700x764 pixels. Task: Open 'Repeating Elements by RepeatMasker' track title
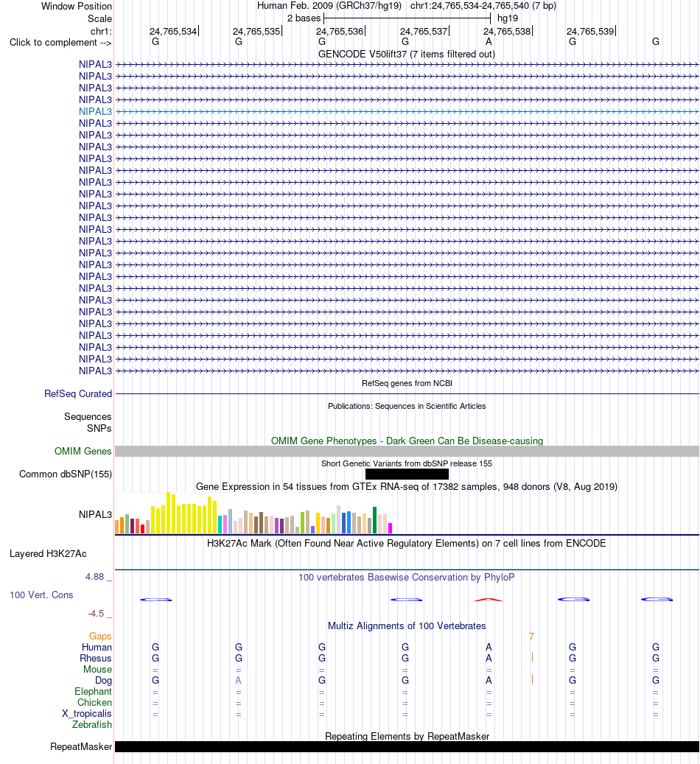[x=407, y=736]
